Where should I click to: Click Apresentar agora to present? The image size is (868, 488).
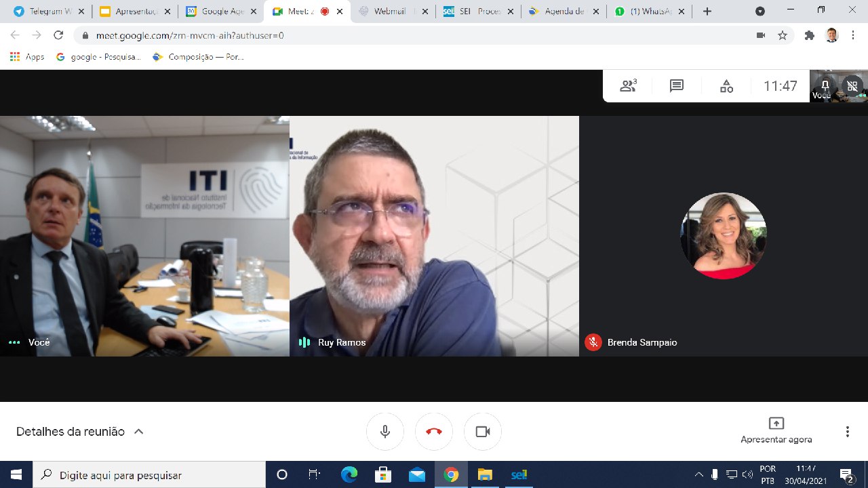coord(776,431)
